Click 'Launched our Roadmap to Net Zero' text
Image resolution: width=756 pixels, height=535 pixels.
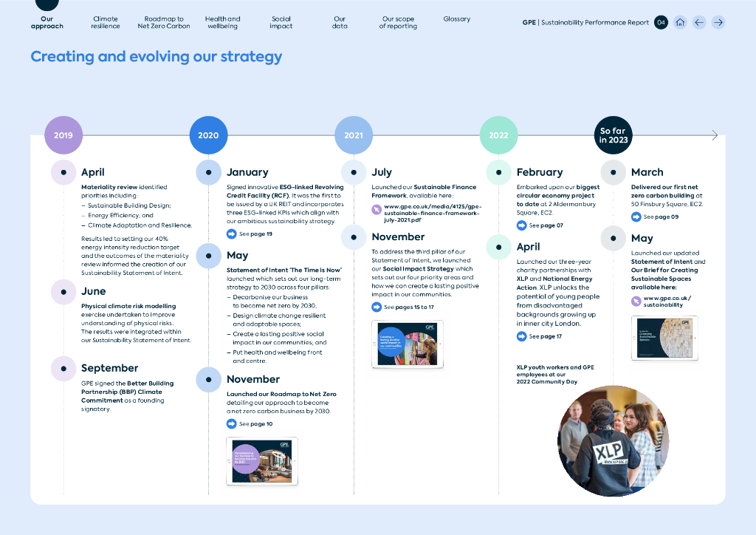pos(281,394)
